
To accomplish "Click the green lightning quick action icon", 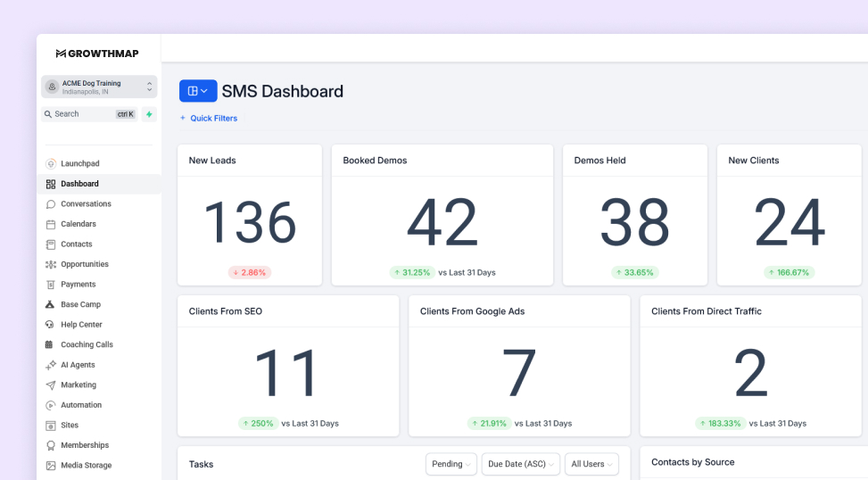I will 149,114.
